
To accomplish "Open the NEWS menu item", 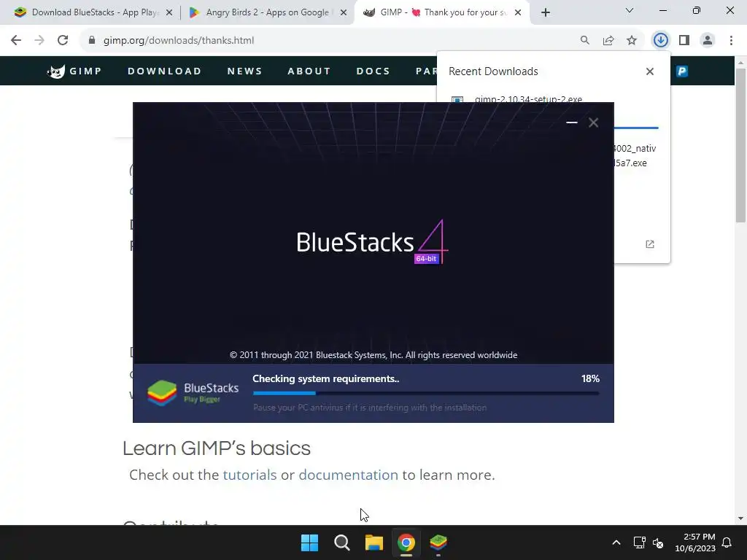I will [x=244, y=71].
